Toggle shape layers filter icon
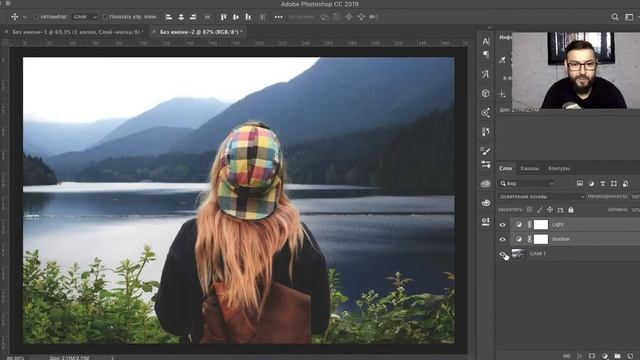 coord(614,184)
